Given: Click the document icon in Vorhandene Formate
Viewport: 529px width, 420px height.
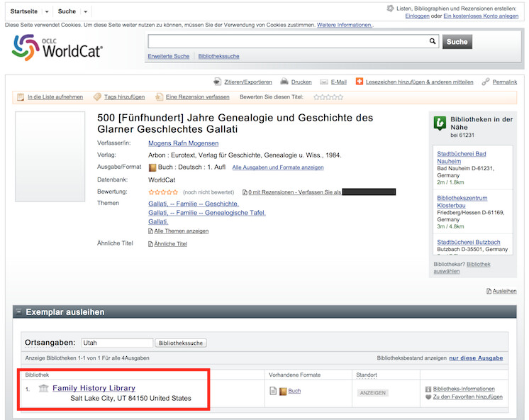Looking at the screenshot, I should [x=273, y=391].
